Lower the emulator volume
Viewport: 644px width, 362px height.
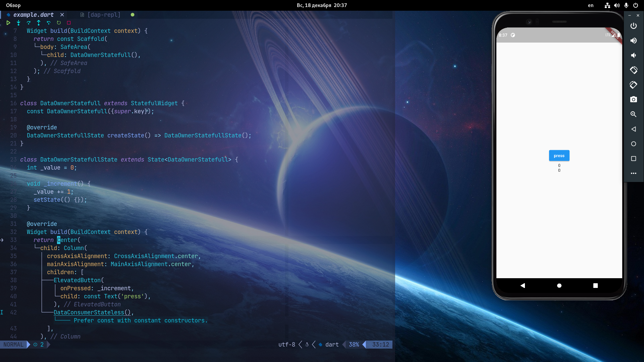[633, 55]
